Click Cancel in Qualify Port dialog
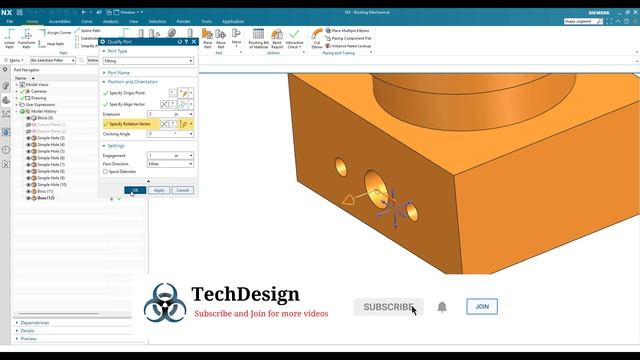640x360 pixels. 182,190
